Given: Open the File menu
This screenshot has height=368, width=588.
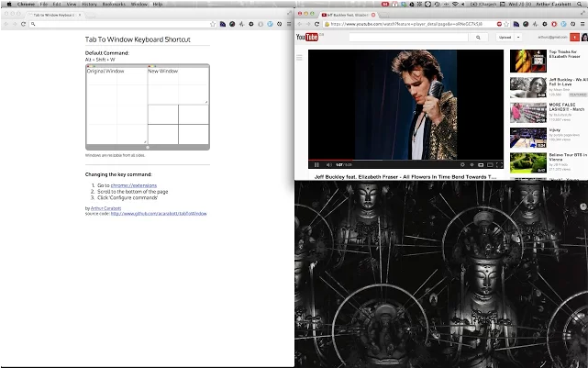Looking at the screenshot, I should point(44,4).
